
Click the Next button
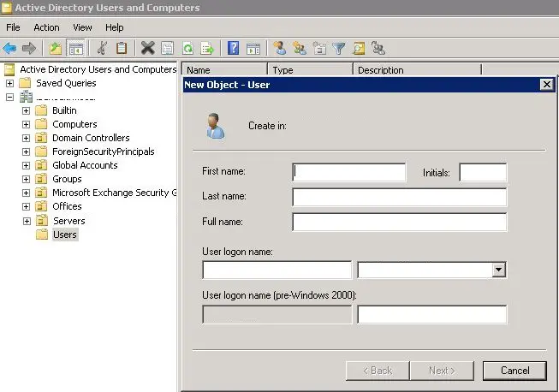tap(442, 371)
